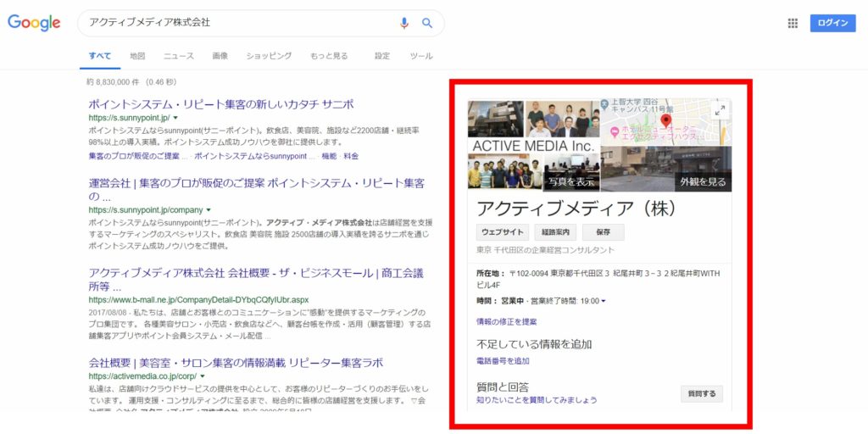This screenshot has height=434, width=868.
Task: Click the 経路案内 button
Action: [555, 232]
